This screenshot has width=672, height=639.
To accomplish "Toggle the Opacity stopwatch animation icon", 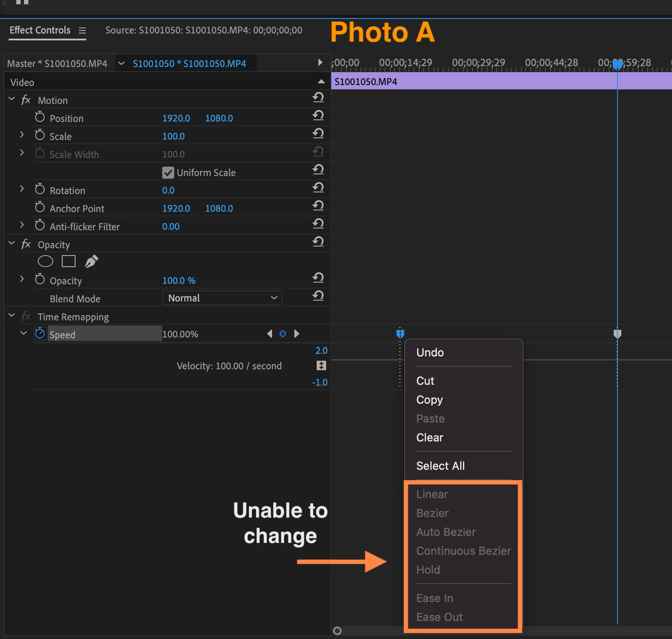I will [x=40, y=279].
